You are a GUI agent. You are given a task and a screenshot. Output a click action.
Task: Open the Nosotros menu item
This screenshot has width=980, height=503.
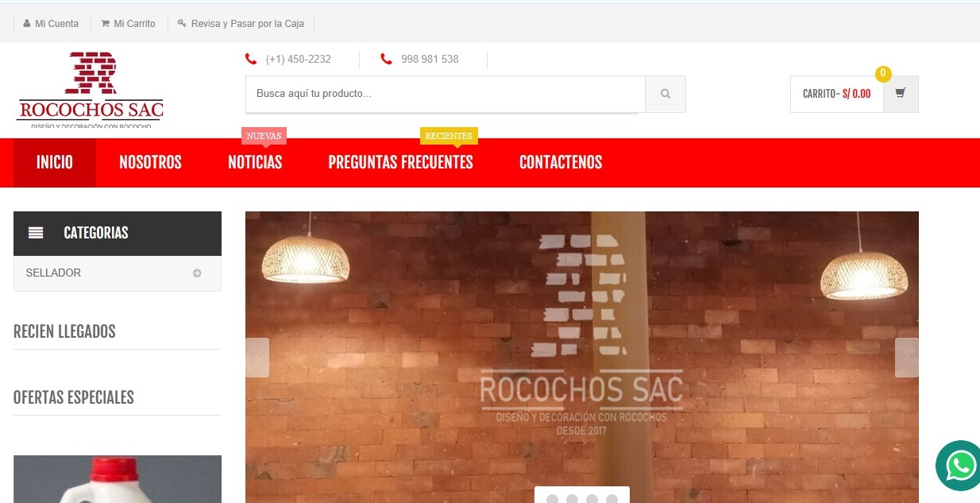click(150, 162)
